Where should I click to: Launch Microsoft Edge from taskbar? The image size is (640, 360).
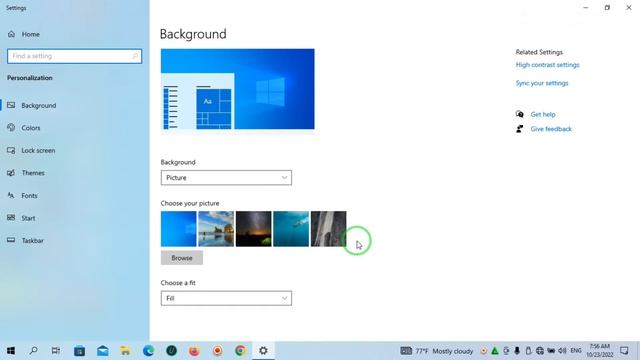tap(149, 351)
